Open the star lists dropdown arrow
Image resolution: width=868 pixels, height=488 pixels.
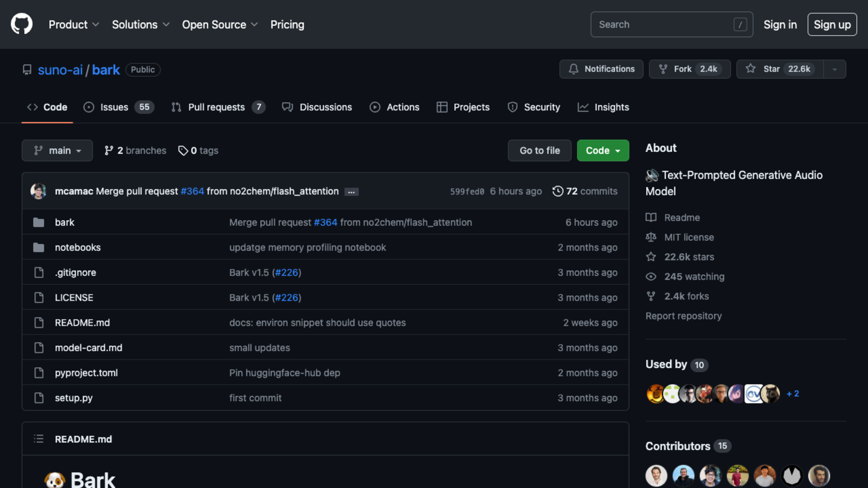coord(835,69)
